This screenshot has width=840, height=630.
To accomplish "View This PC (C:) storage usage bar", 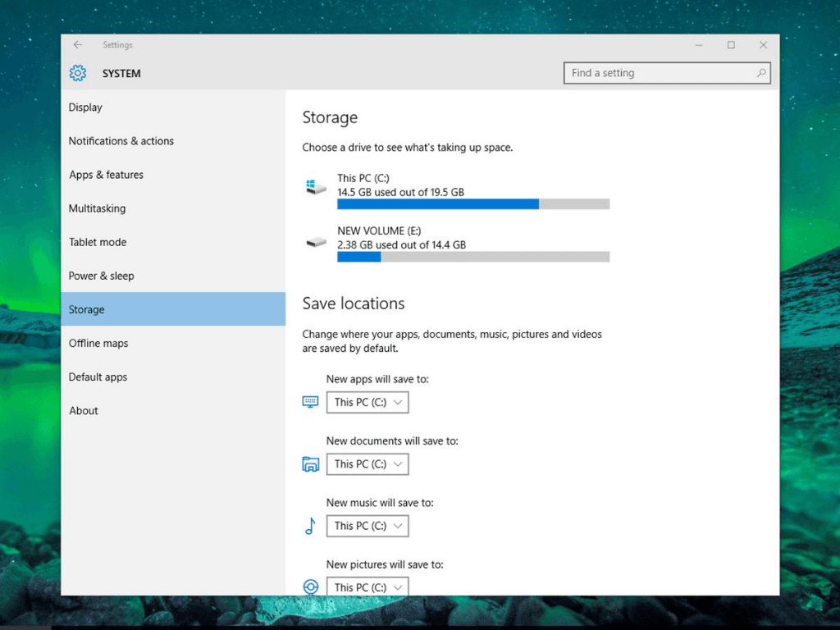I will coord(473,204).
